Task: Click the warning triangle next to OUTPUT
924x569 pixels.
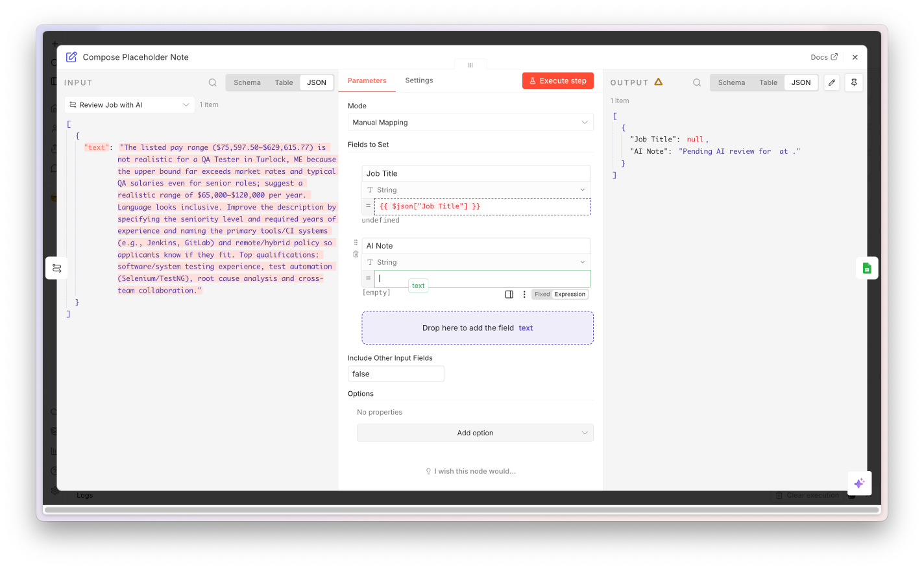Action: 659,82
